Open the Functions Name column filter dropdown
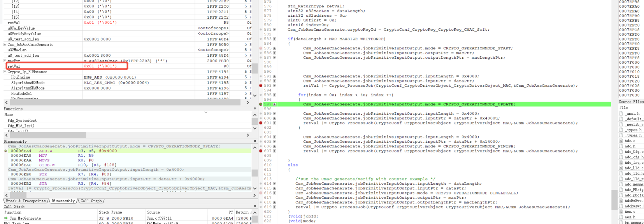Image resolution: width=644 pixels, height=224 pixels. coord(206,112)
